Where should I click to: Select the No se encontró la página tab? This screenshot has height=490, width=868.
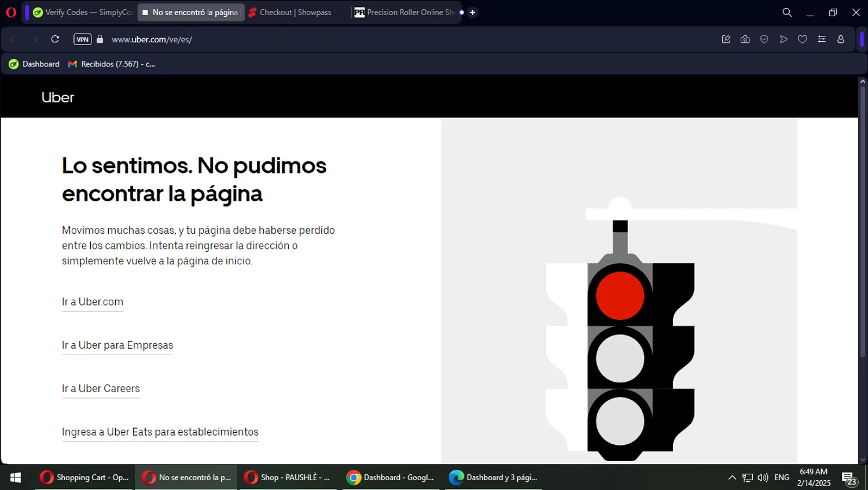[x=191, y=12]
